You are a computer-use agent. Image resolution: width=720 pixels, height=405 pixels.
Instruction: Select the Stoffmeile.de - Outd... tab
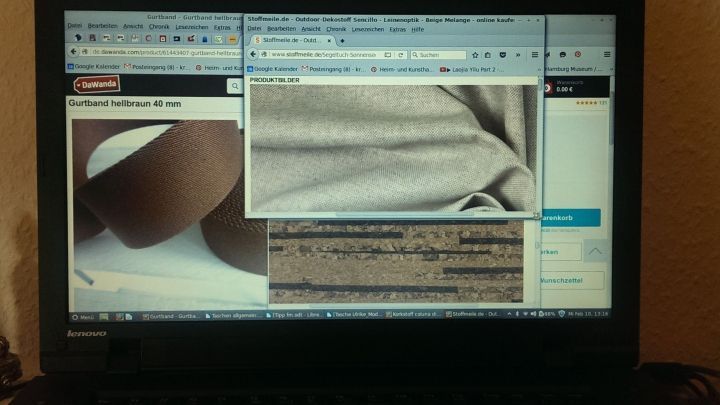tap(292, 40)
